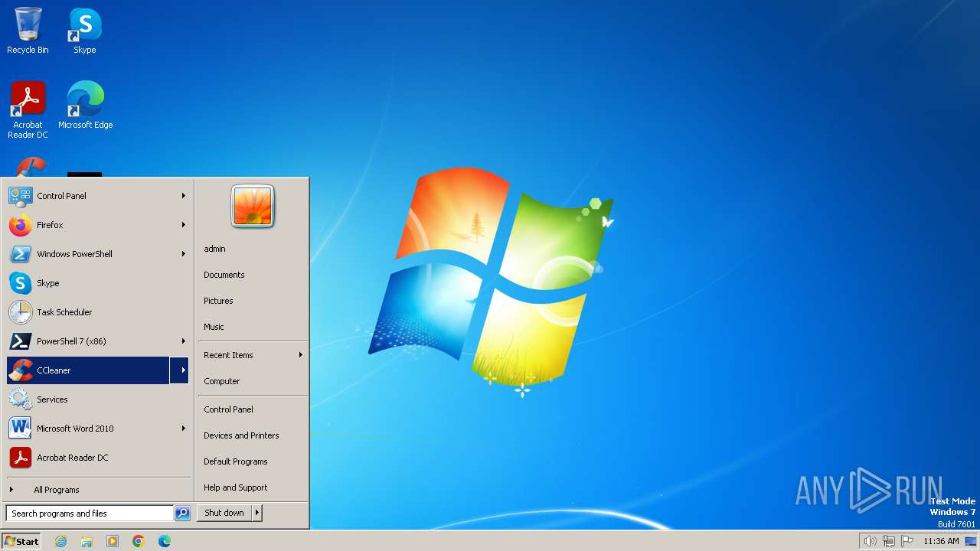Click the Microsoft Word 2010 icon
This screenshot has width=980, height=551.
tap(20, 429)
